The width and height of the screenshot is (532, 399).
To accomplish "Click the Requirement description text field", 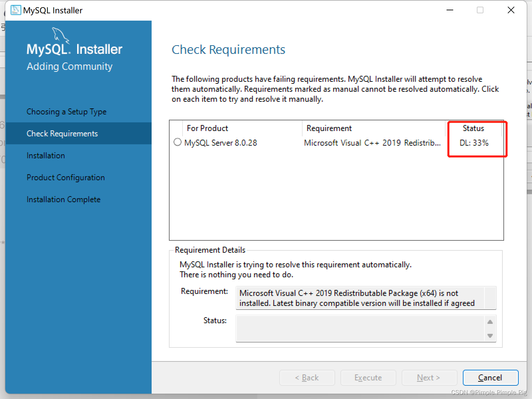I will 366,298.
